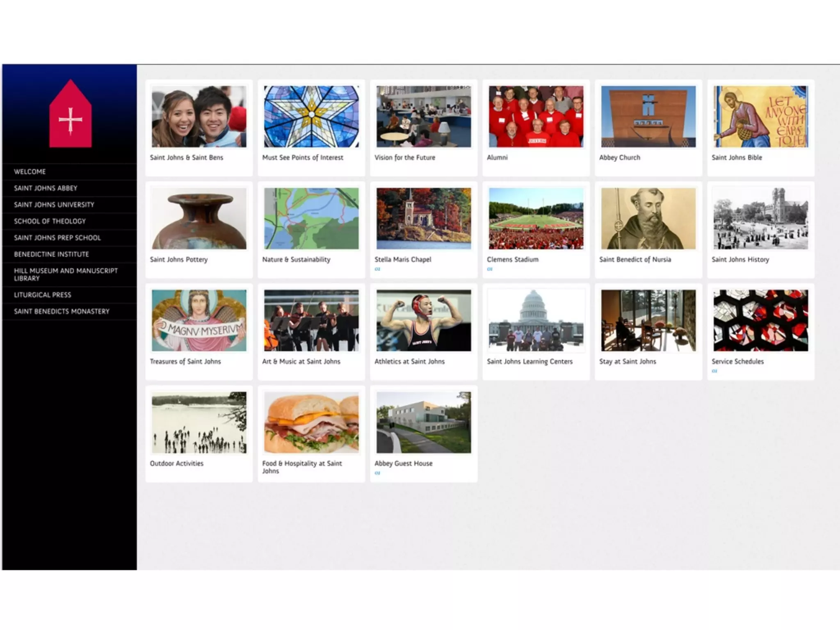Click the Athletics wrestler photo
The width and height of the screenshot is (840, 630).
click(423, 320)
